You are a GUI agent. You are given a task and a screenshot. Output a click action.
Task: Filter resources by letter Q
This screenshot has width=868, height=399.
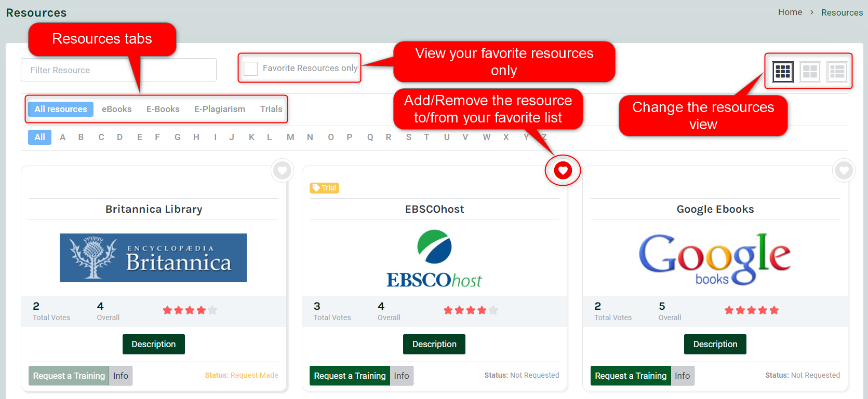370,137
